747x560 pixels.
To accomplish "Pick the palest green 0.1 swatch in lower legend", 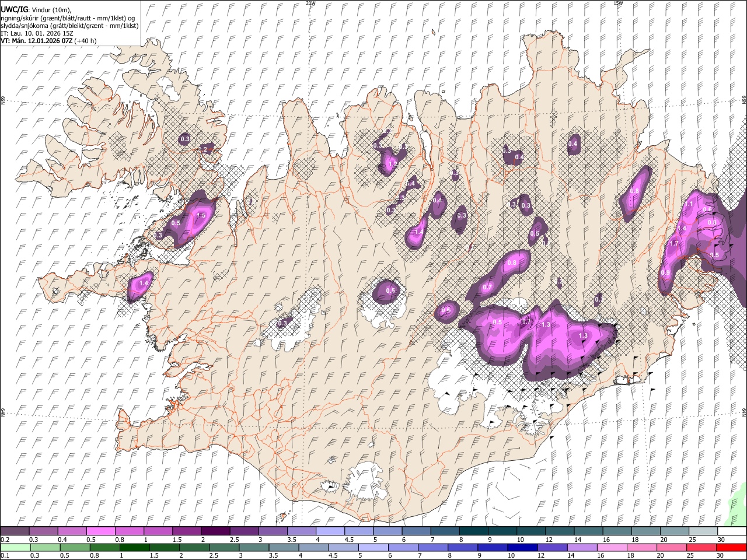I will pyautogui.click(x=15, y=547).
